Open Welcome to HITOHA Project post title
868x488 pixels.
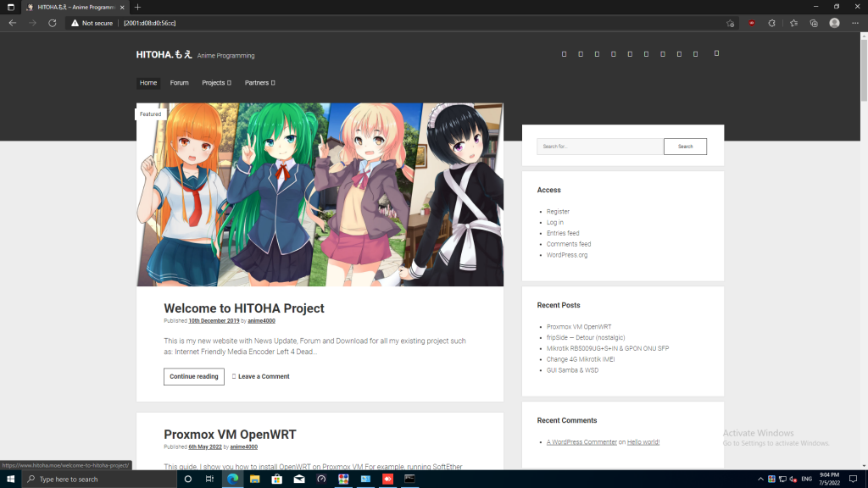pos(244,308)
